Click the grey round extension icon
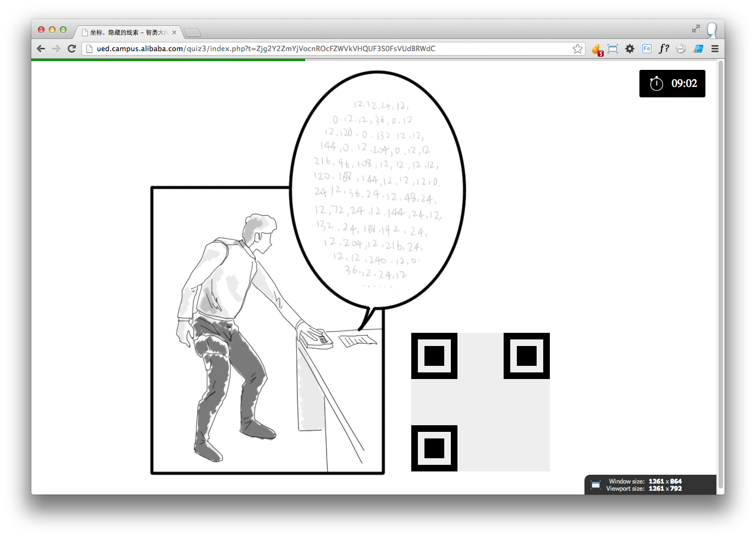The width and height of the screenshot is (756, 538). pyautogui.click(x=681, y=49)
